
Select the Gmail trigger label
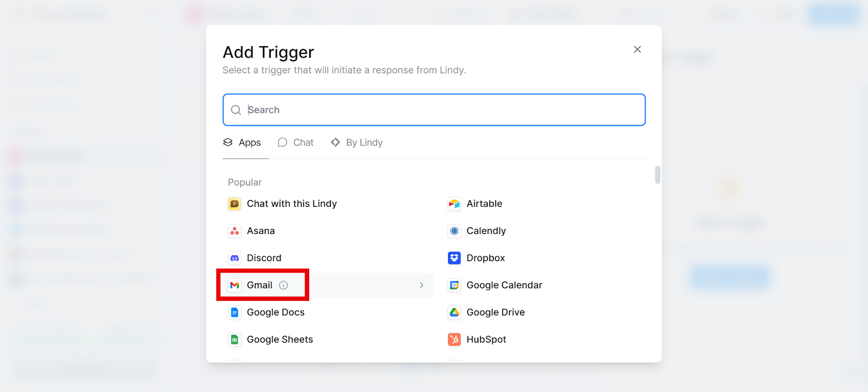pyautogui.click(x=259, y=285)
